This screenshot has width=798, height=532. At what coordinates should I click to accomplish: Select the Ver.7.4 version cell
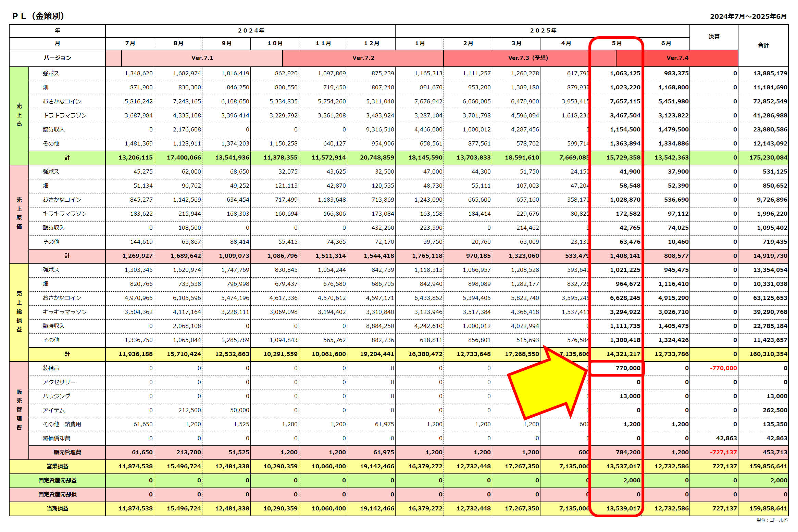[x=677, y=58]
